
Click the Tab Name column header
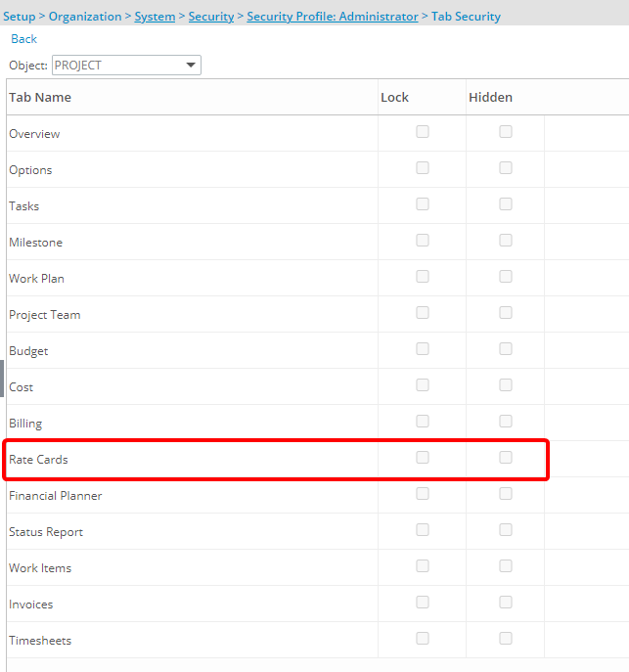coord(40,97)
